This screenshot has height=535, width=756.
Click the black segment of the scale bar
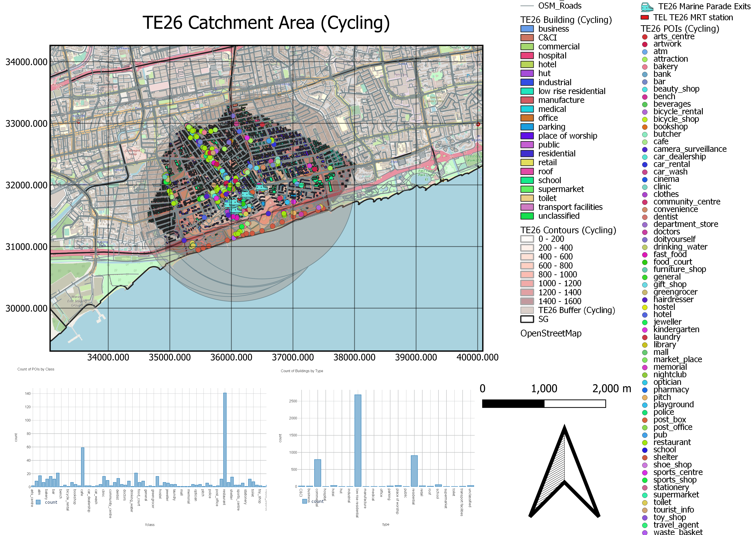click(513, 404)
